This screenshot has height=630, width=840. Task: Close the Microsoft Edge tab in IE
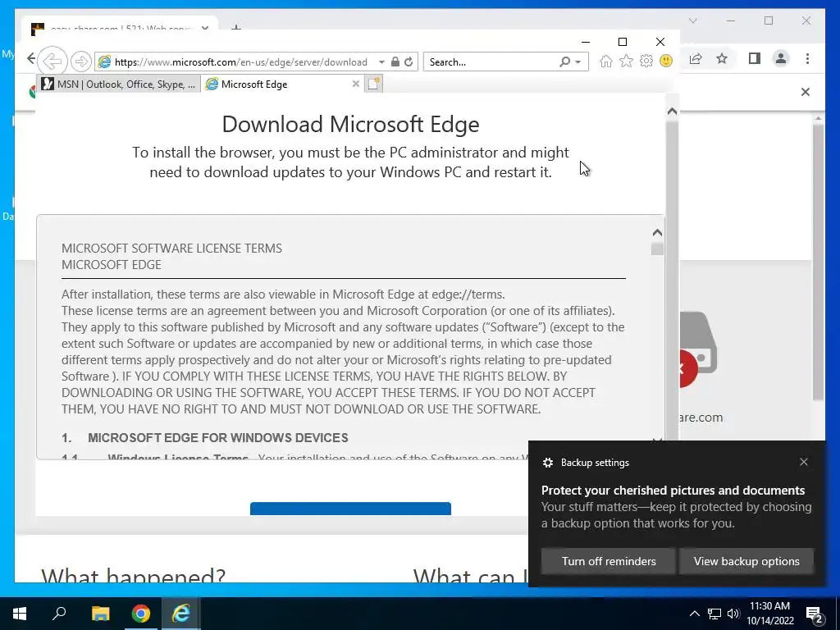click(x=355, y=84)
